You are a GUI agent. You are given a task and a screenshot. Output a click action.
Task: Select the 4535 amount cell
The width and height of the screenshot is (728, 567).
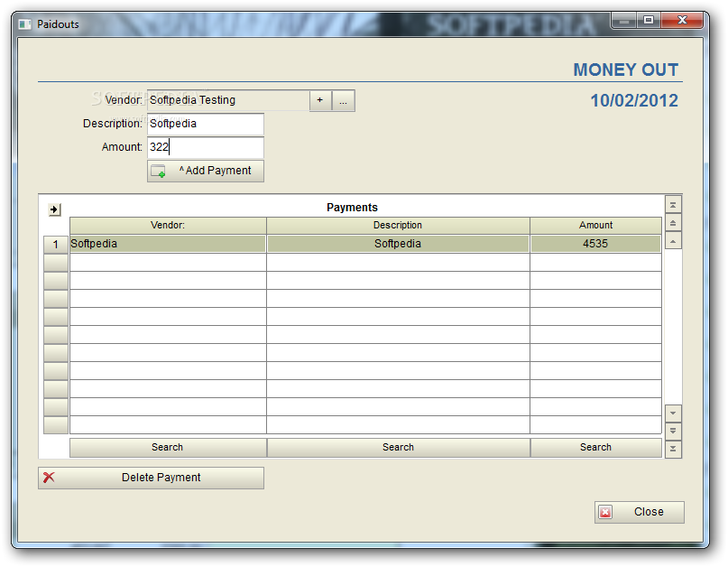[595, 244]
